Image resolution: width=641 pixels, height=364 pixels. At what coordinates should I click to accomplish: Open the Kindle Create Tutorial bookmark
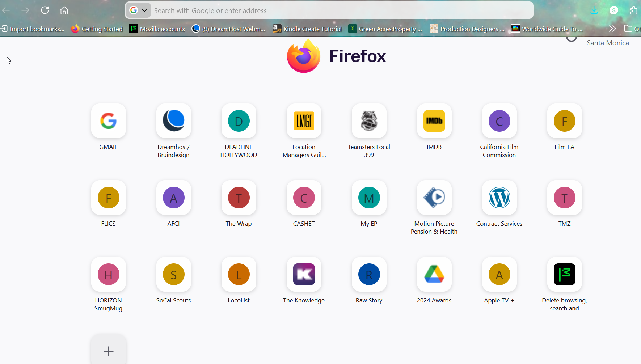click(307, 29)
